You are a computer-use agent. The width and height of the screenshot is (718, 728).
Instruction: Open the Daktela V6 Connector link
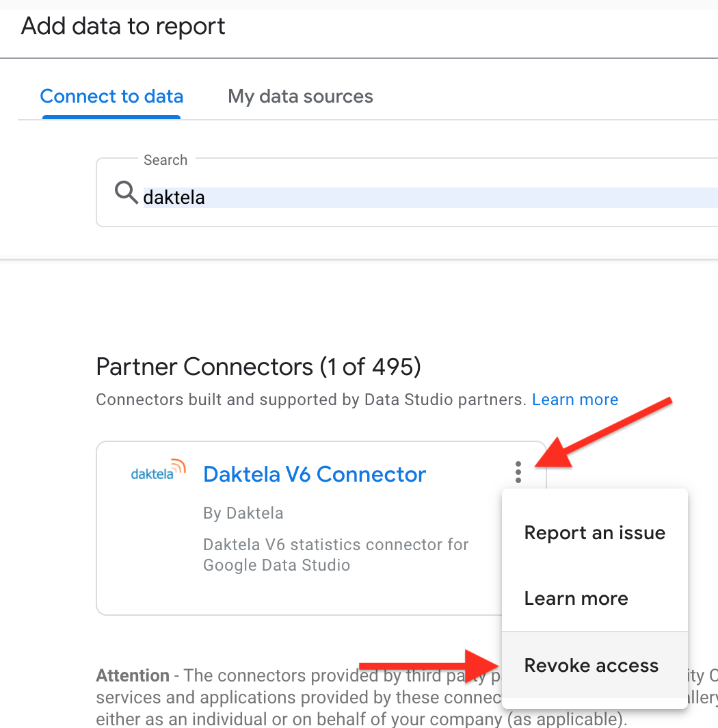[315, 474]
